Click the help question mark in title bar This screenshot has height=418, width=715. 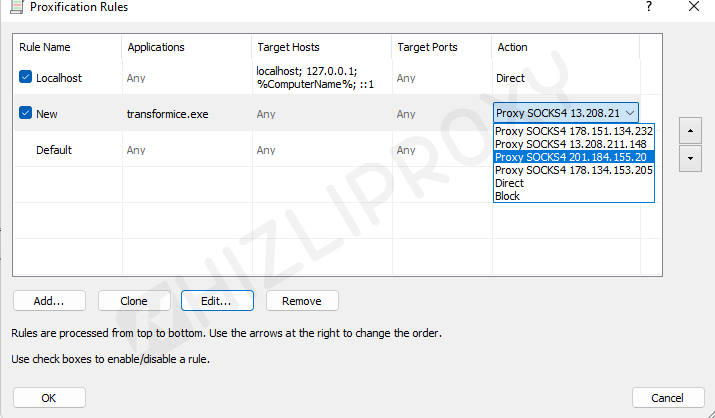click(649, 7)
